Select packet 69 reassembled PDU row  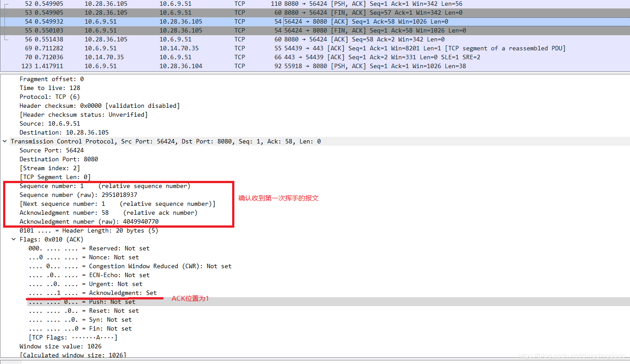point(315,48)
